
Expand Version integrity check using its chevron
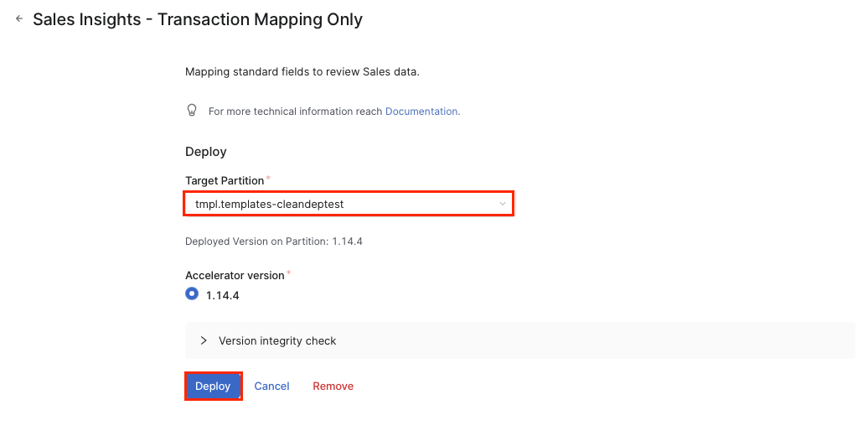tap(204, 340)
